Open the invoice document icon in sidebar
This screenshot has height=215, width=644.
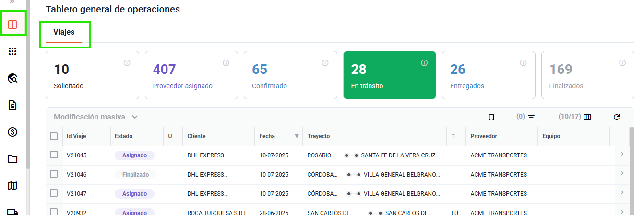[13, 105]
